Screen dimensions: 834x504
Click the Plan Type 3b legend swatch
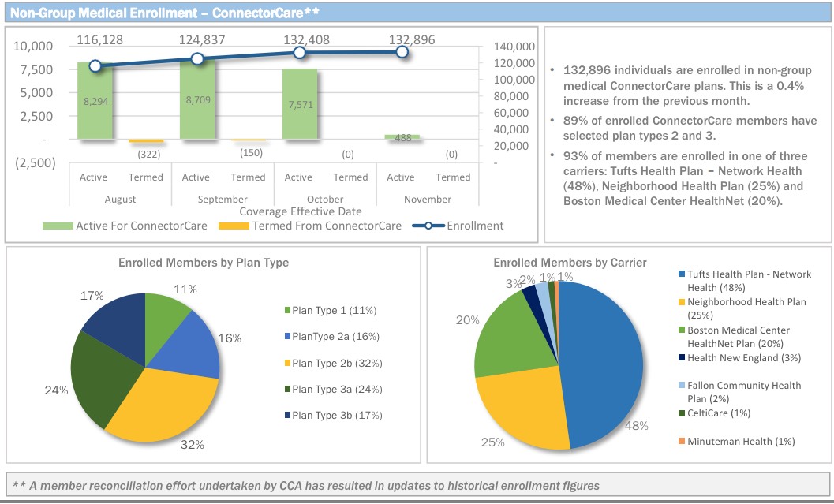287,415
